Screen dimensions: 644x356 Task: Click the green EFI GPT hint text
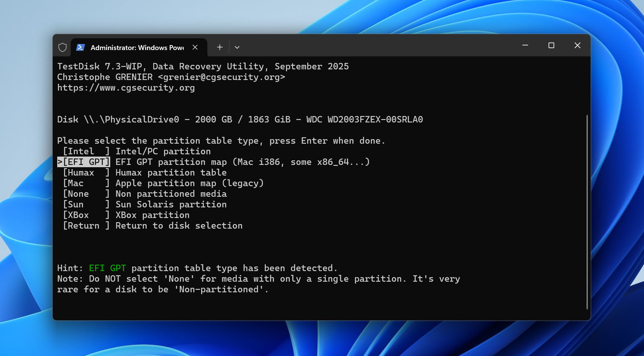pos(108,268)
